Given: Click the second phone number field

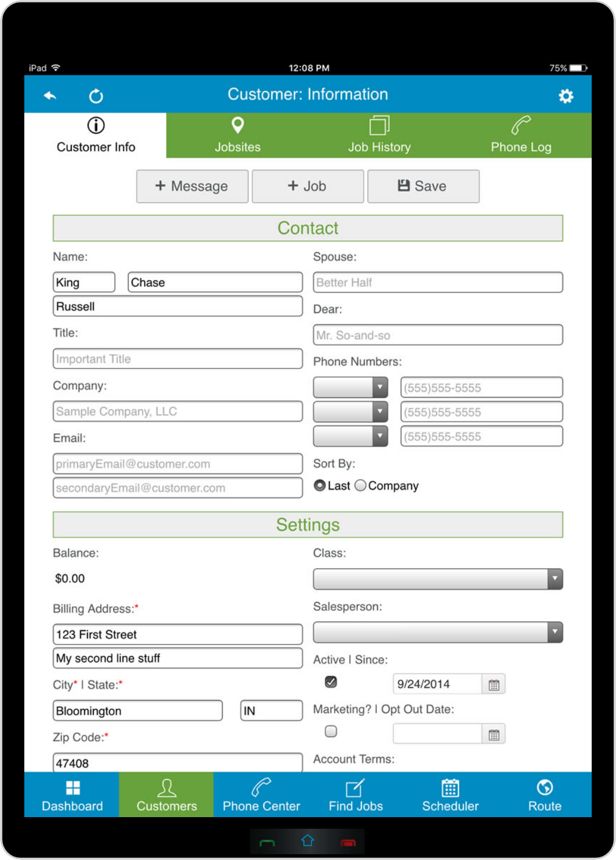Looking at the screenshot, I should click(482, 412).
